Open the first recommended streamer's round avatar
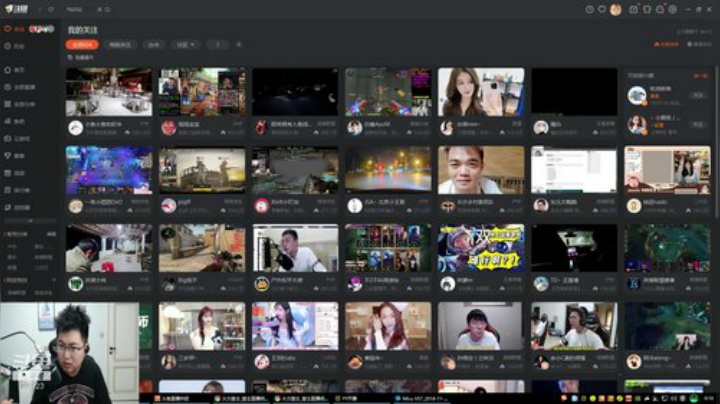This screenshot has height=404, width=720. click(x=637, y=95)
